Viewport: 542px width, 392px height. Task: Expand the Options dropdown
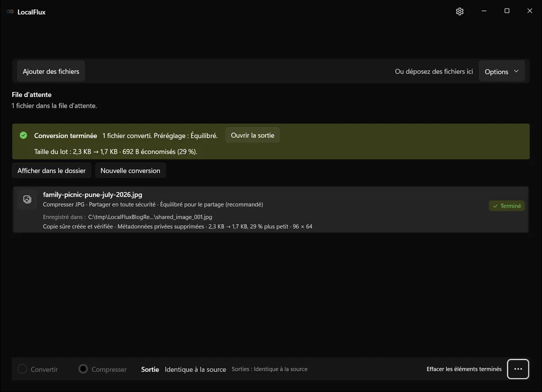[x=502, y=72]
